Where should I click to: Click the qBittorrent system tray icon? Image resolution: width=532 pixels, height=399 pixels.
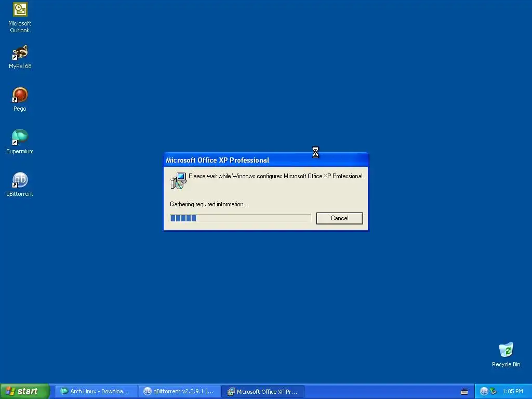pos(484,391)
